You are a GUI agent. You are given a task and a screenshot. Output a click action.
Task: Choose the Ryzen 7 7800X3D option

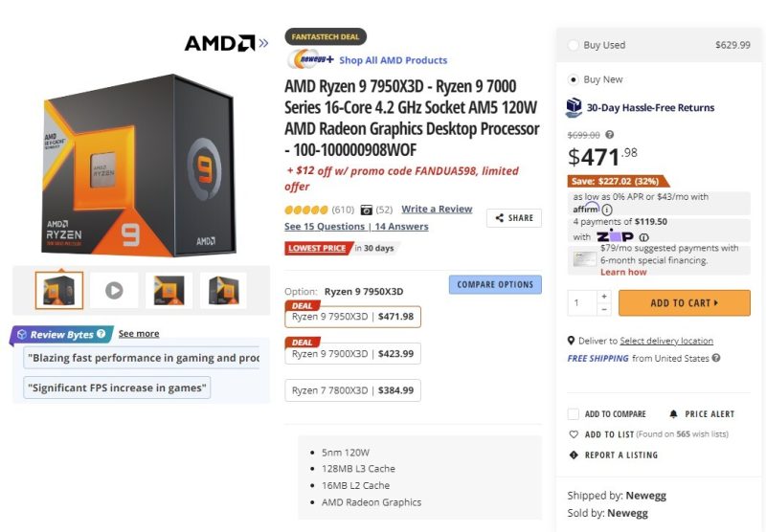[352, 390]
